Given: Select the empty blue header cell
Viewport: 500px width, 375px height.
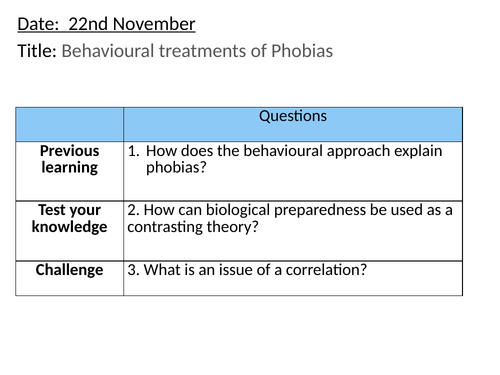Looking at the screenshot, I should (69, 124).
